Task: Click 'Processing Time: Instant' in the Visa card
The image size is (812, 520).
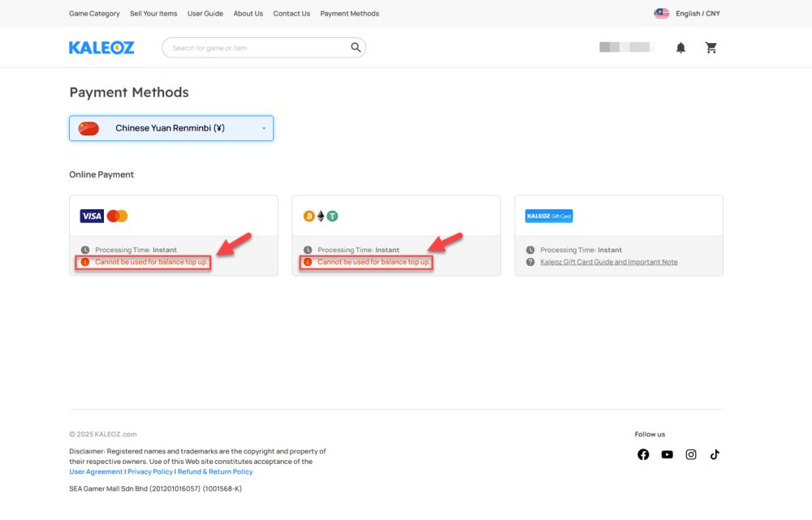Action: click(136, 250)
